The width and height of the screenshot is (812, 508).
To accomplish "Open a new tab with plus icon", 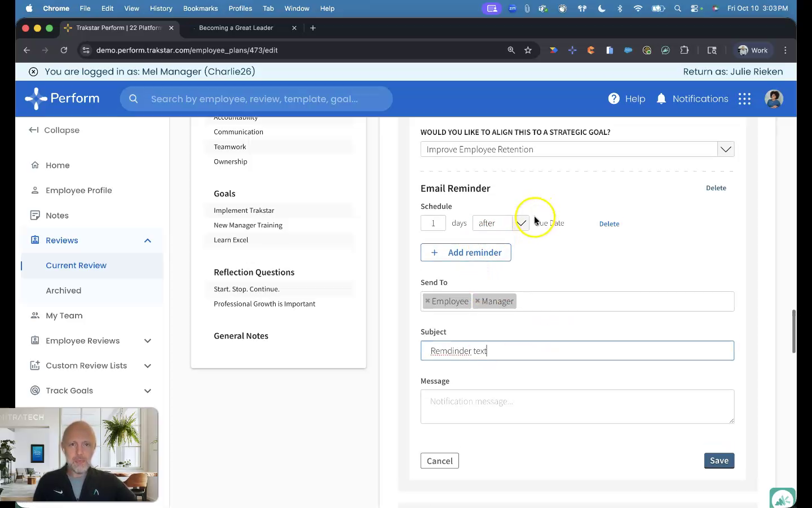I will [313, 28].
